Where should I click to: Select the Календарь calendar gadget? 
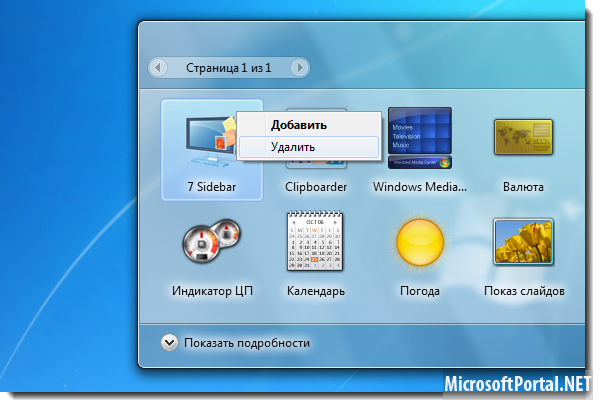pyautogui.click(x=315, y=241)
